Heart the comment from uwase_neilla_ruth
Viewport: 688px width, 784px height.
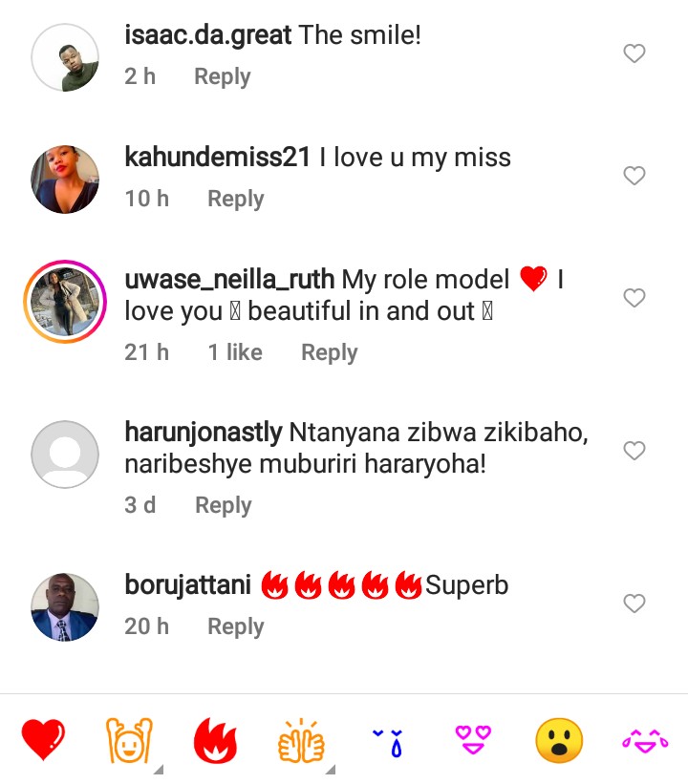coord(634,299)
